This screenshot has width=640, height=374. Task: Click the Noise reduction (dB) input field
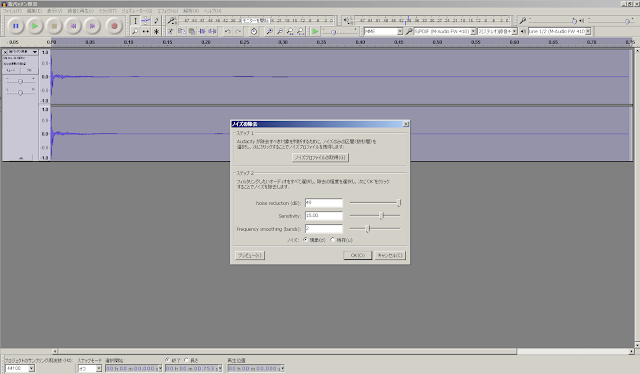point(324,203)
